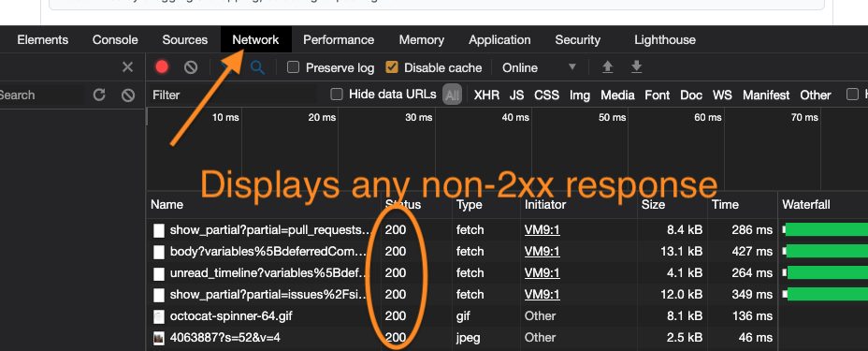The image size is (868, 351).
Task: Open the Lighthouse tab
Action: (665, 40)
